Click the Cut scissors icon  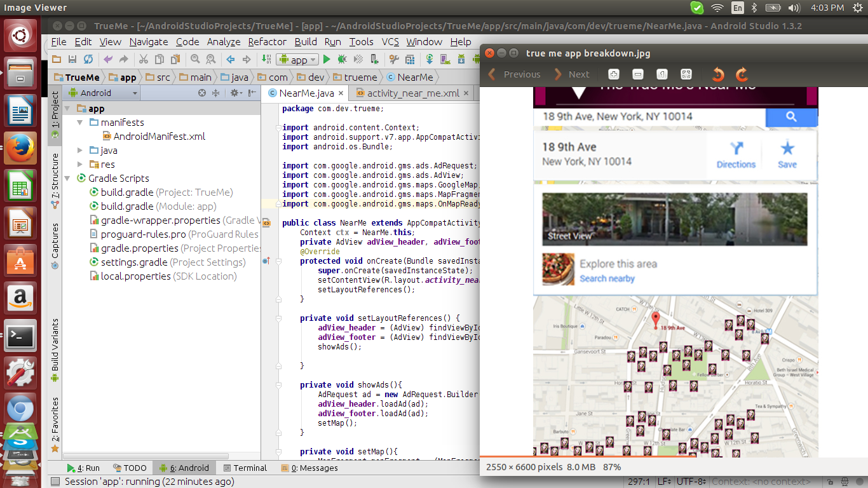click(x=144, y=59)
